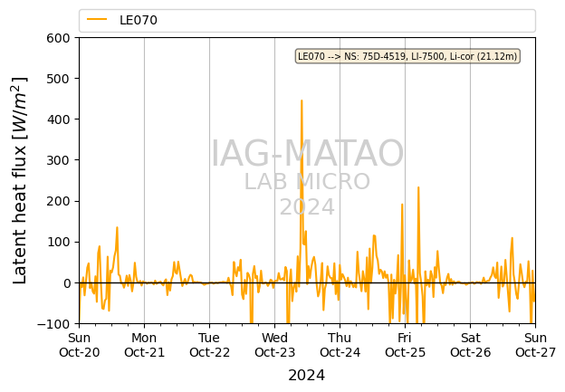565x392 pixels.
Task: Click the y-axis tick label 100
Action: [58, 242]
